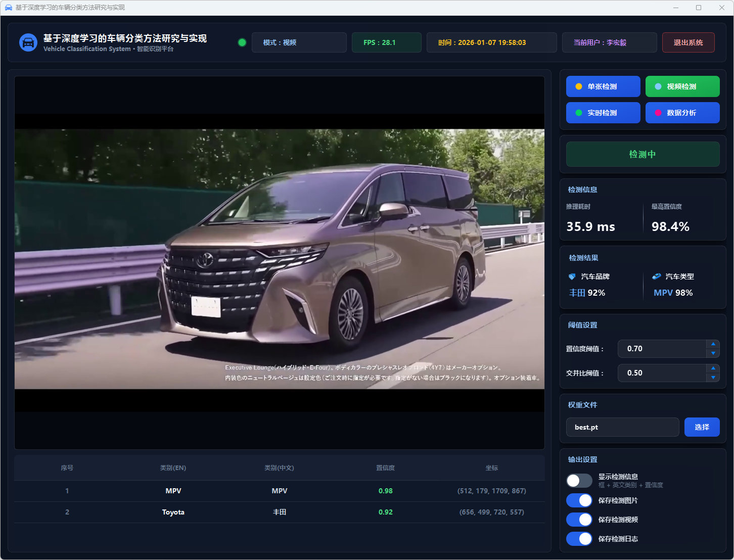The width and height of the screenshot is (734, 560).
Task: Click the 时间 timestamp display
Action: click(492, 42)
